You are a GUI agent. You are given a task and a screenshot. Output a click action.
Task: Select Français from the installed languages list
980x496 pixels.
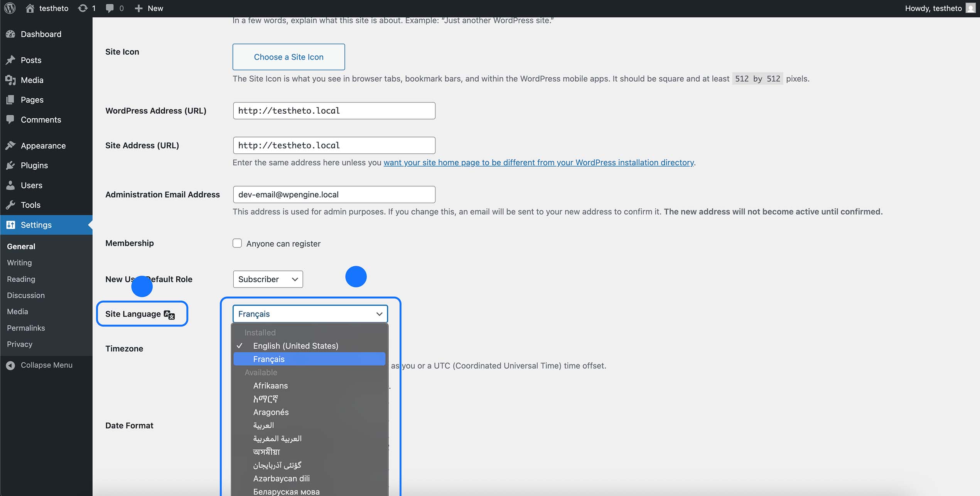click(269, 359)
